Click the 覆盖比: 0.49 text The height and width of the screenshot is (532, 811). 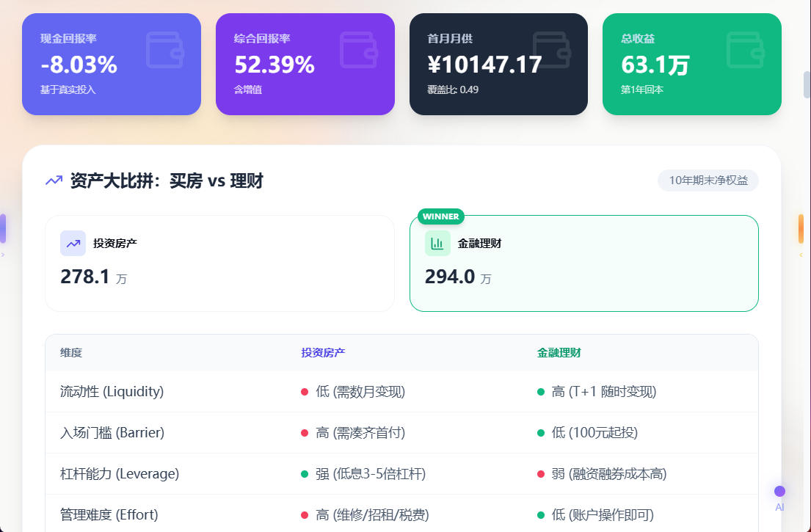pyautogui.click(x=453, y=90)
